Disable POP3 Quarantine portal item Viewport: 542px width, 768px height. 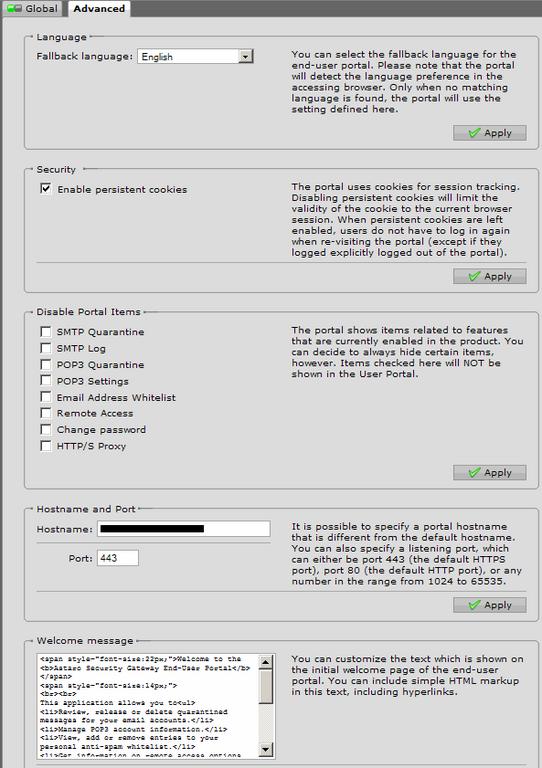point(46,364)
